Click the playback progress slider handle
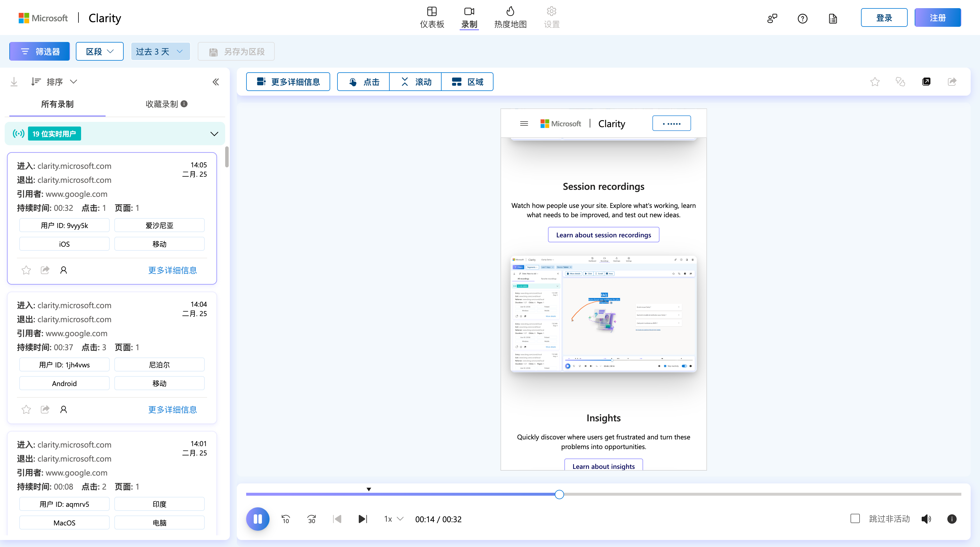Viewport: 980px width, 547px height. [x=559, y=494]
